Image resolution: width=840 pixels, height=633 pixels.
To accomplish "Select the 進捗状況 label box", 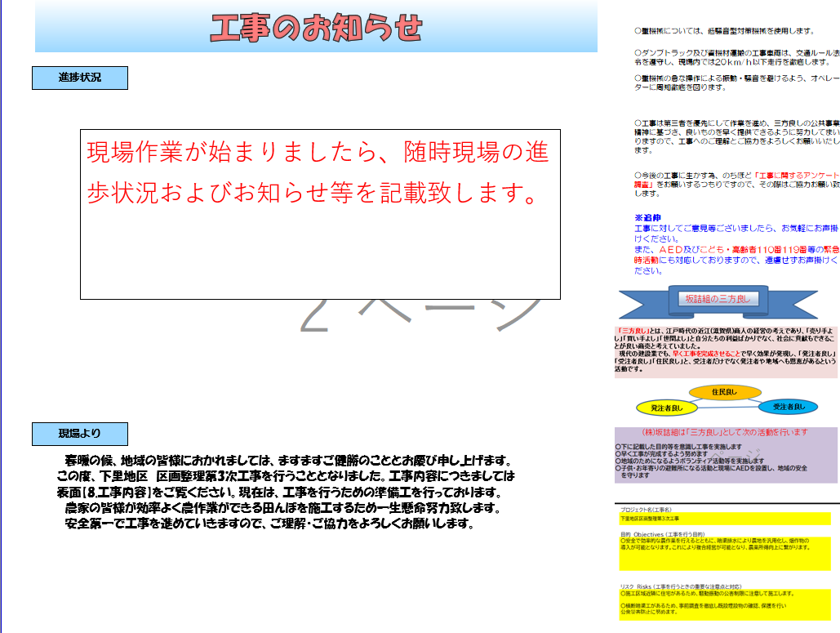I will coord(80,78).
